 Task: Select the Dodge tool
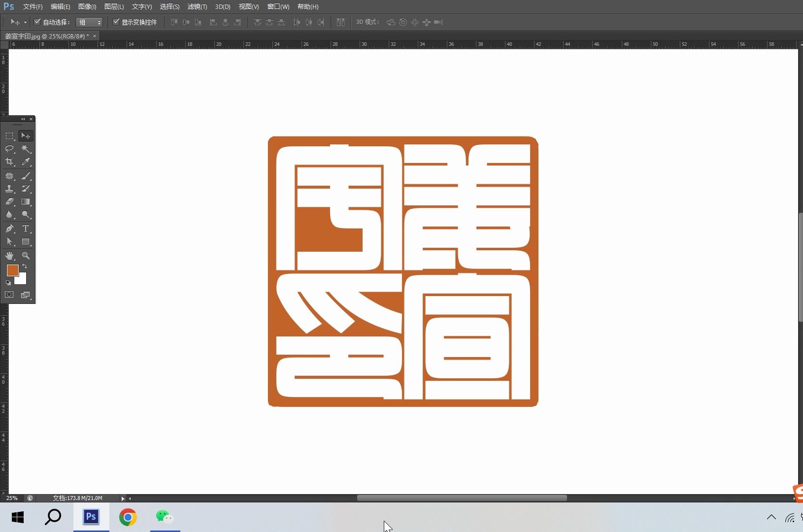tap(26, 214)
